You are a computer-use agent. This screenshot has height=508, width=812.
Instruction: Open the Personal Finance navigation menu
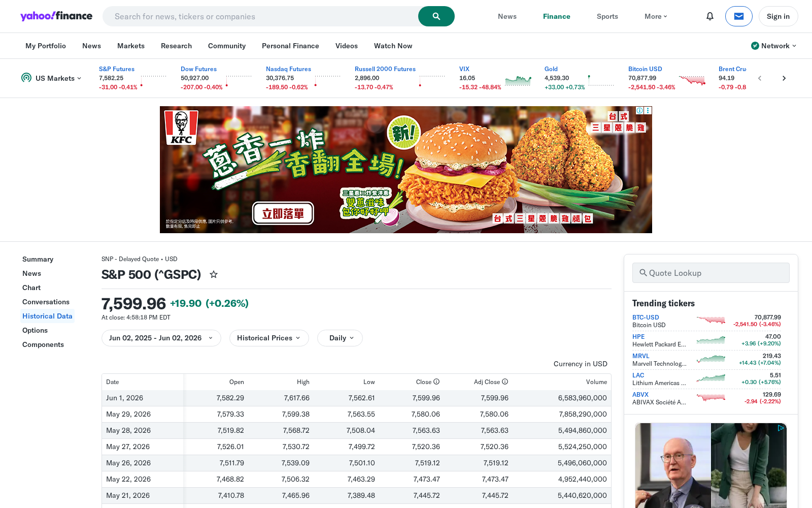pos(290,46)
